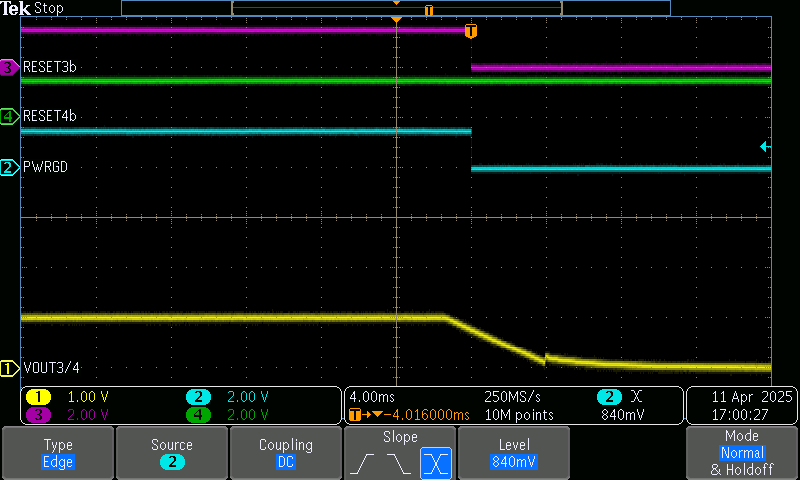Open Mode Normal & Holdoff menu
This screenshot has width=800, height=480.
[x=742, y=453]
